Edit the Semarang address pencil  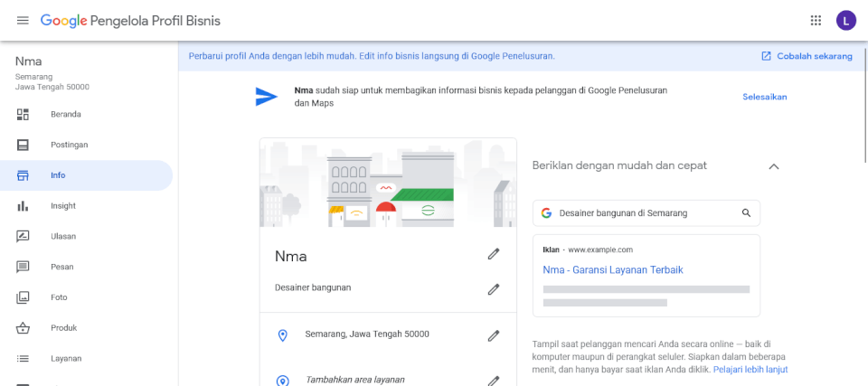tap(494, 335)
